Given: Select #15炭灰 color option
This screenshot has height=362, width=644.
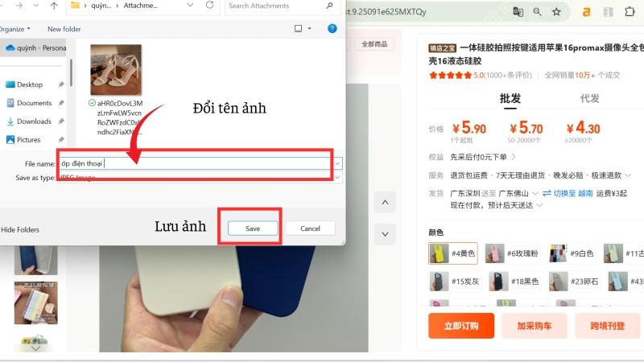Looking at the screenshot, I should tap(454, 282).
